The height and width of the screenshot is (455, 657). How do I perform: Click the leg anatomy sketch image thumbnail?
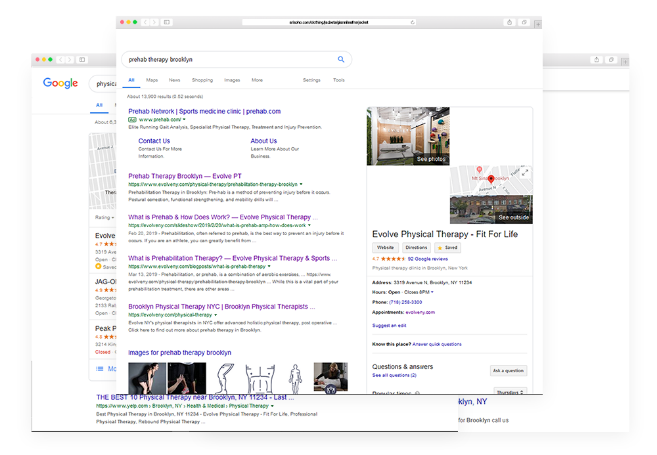click(225, 378)
